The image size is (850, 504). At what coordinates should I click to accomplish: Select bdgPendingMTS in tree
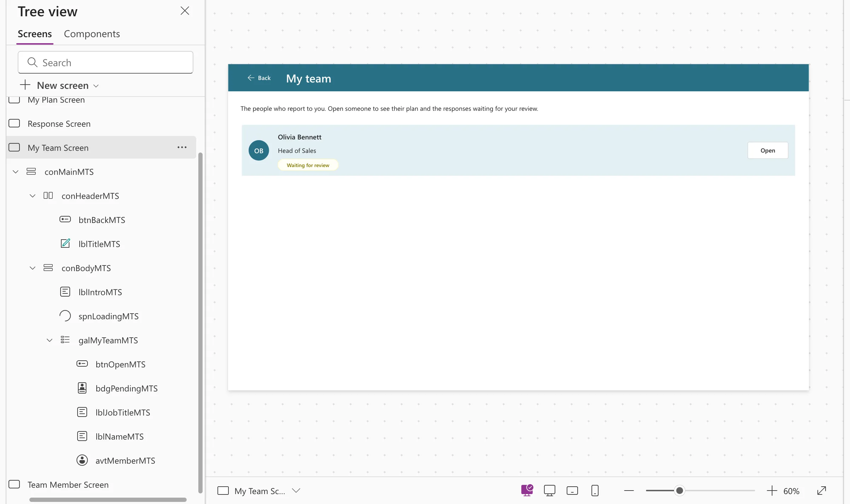(x=126, y=389)
